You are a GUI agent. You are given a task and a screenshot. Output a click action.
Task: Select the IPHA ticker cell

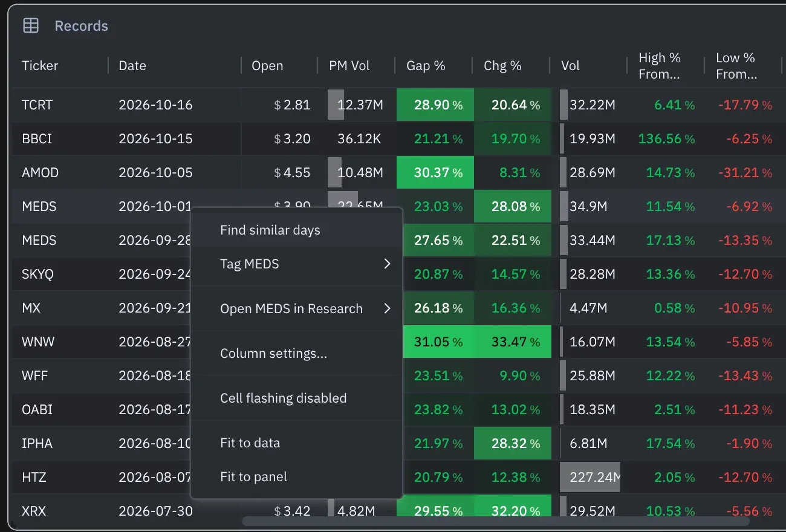[60, 444]
